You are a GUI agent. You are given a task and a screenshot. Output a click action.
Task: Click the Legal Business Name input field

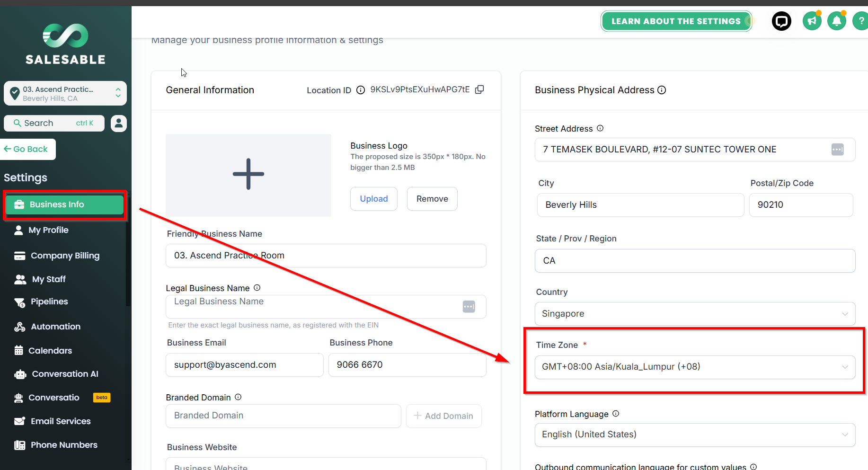click(326, 307)
